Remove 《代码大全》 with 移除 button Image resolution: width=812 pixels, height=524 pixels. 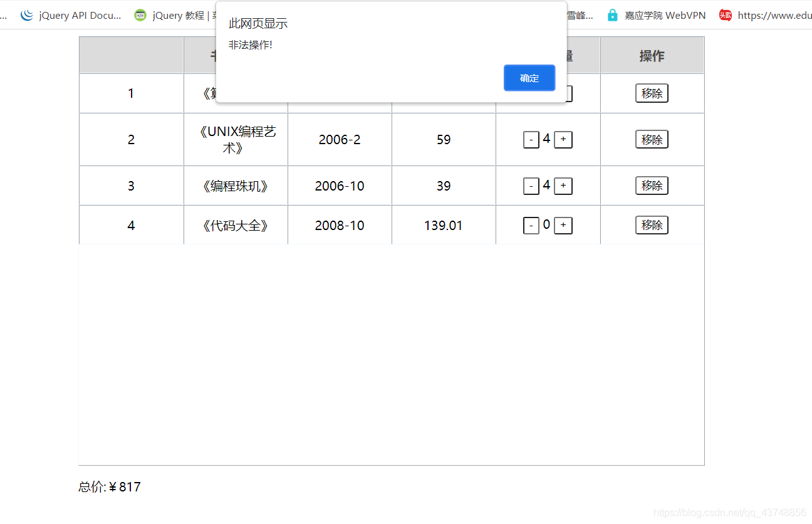pyautogui.click(x=652, y=225)
